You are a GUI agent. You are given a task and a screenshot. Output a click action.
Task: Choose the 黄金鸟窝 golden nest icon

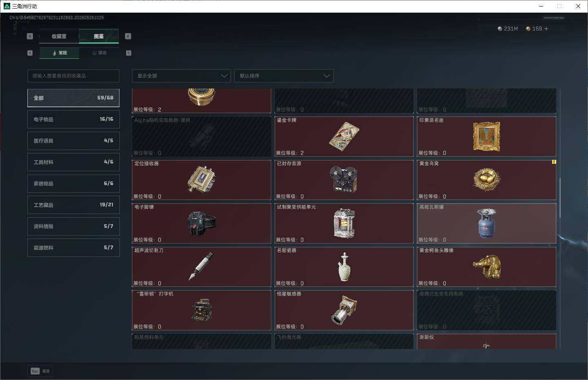(487, 179)
